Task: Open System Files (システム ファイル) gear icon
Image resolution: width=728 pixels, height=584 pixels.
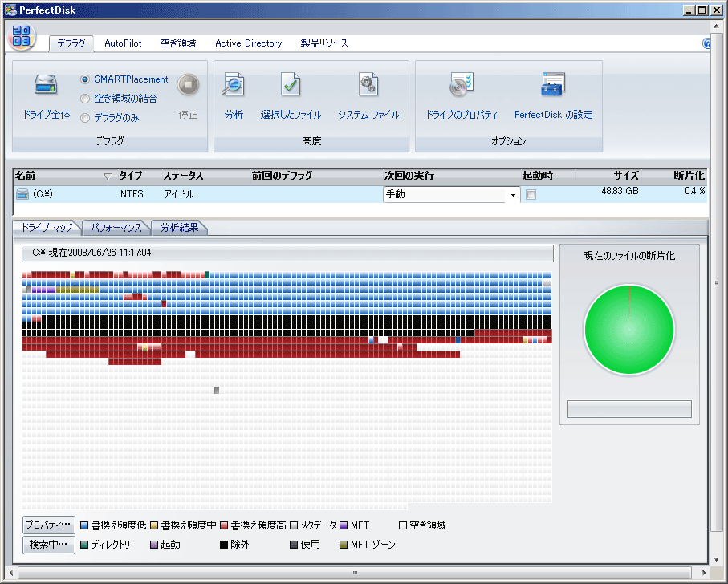Action: pos(368,84)
